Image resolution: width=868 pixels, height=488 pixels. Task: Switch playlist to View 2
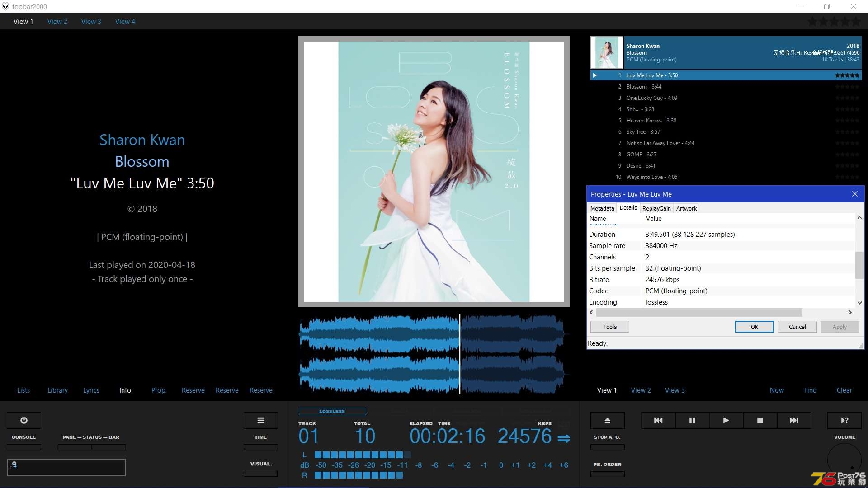tap(641, 390)
